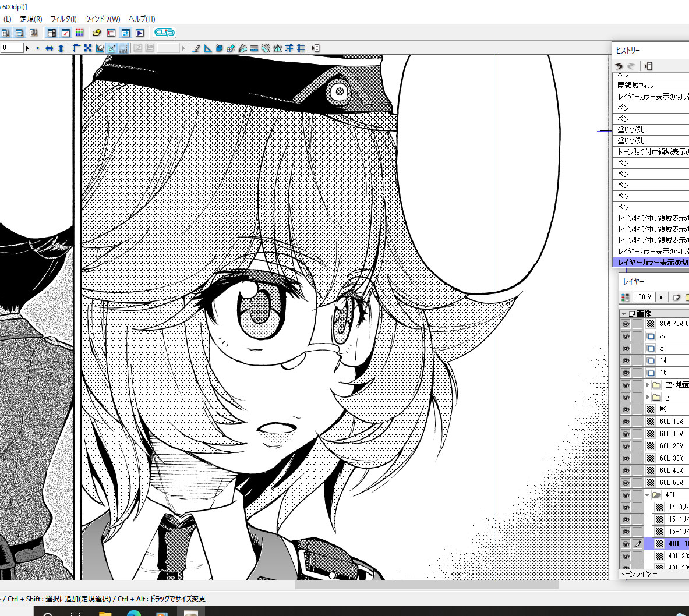Expand the g folder
689x616 pixels.
[647, 397]
